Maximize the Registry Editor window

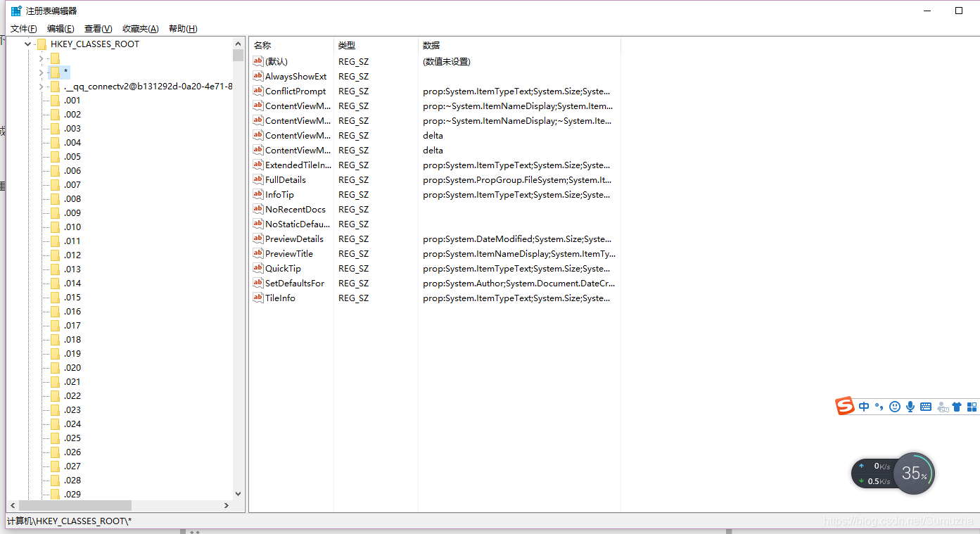click(958, 11)
